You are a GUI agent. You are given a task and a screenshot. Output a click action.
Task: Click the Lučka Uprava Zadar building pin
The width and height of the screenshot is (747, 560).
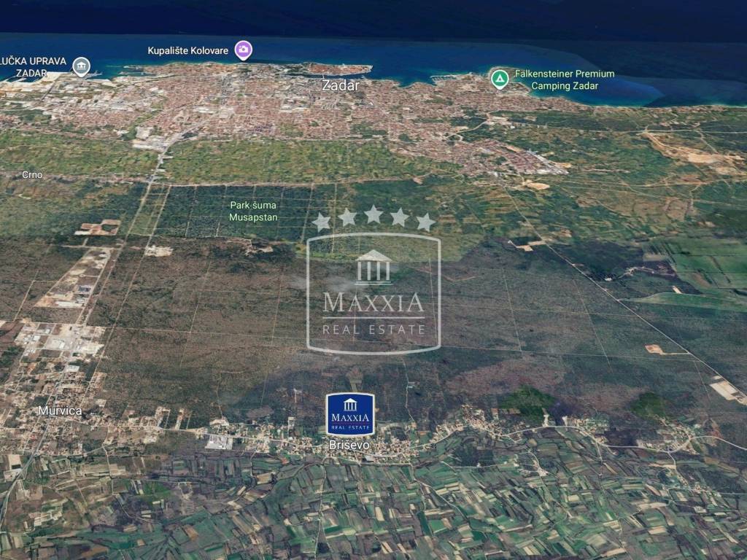coord(82,66)
